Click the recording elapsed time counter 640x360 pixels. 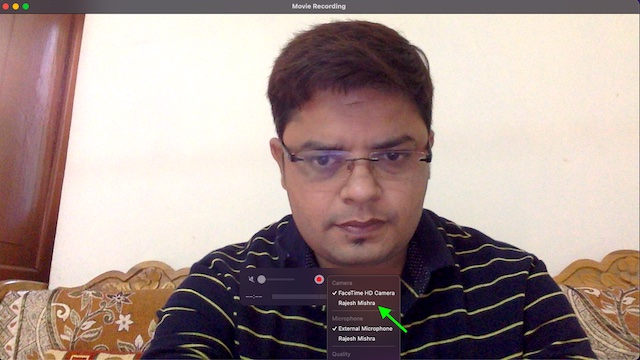pyautogui.click(x=254, y=297)
